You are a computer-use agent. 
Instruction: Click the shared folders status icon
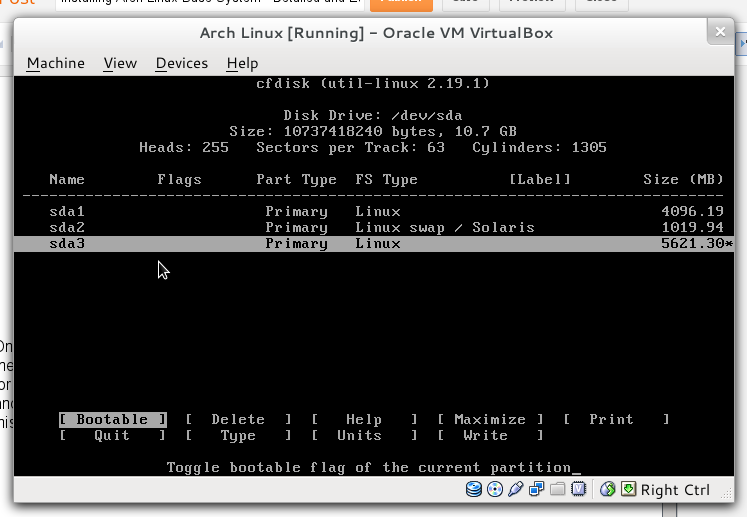(557, 489)
